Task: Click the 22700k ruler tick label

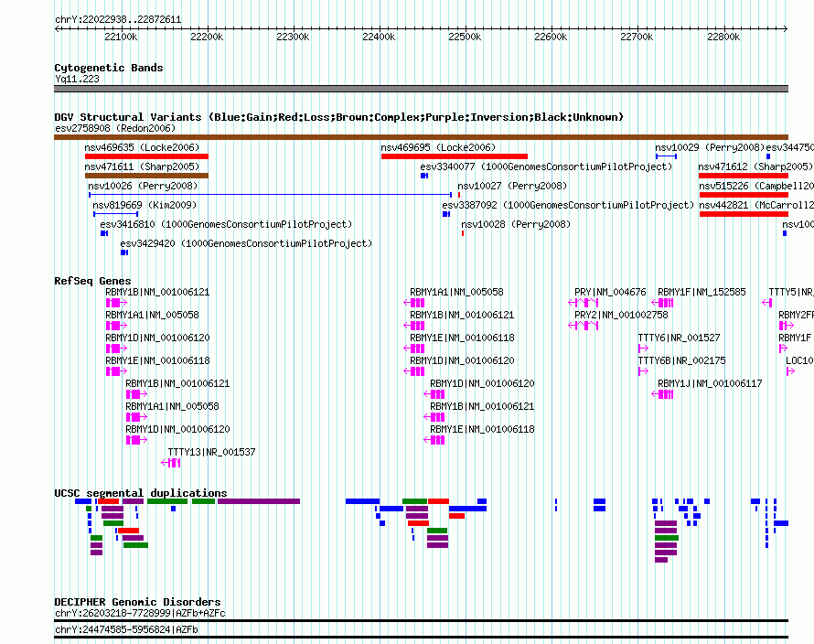Action: 637,37
